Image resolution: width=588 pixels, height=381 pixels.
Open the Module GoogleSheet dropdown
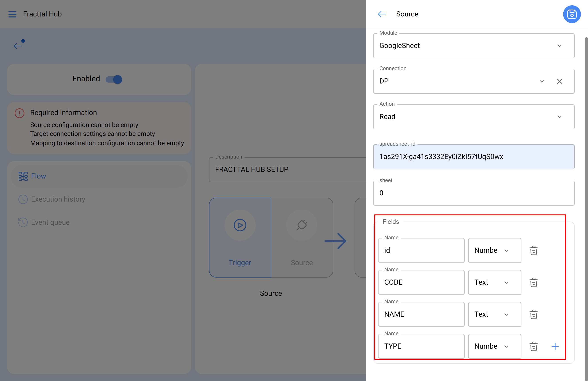click(x=473, y=46)
